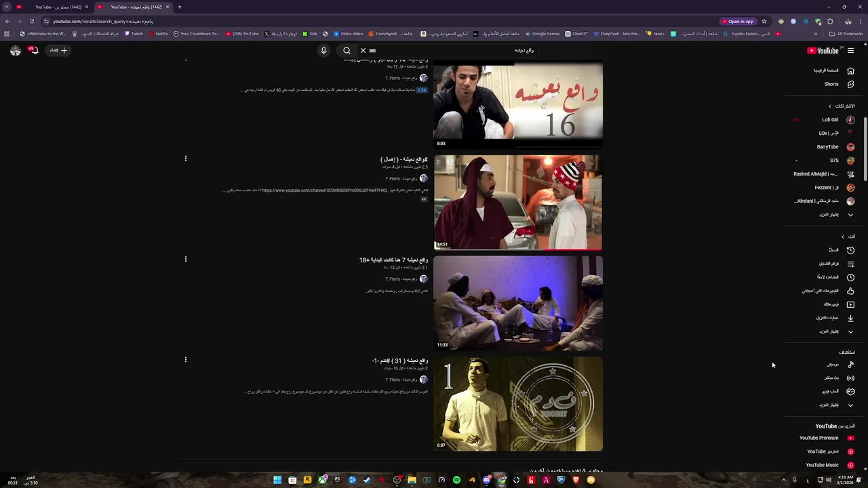Viewport: 868px width, 488px height.
Task: Open channel link in the 14:51 video description
Action: click(325, 190)
